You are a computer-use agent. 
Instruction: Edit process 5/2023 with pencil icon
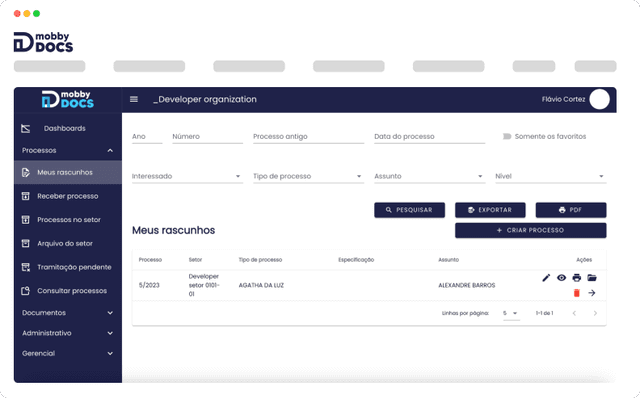(546, 278)
